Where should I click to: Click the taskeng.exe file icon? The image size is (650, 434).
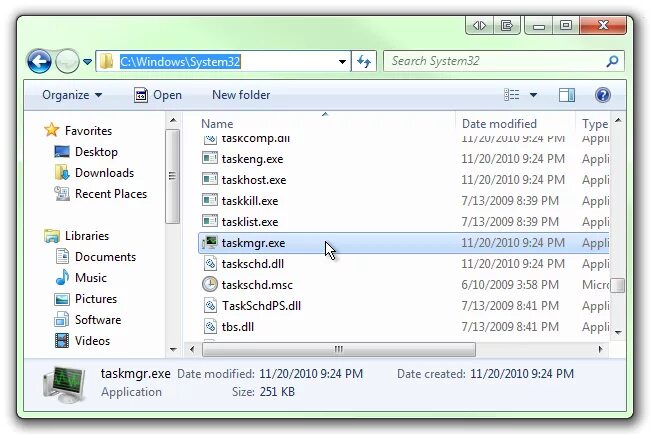pyautogui.click(x=210, y=158)
